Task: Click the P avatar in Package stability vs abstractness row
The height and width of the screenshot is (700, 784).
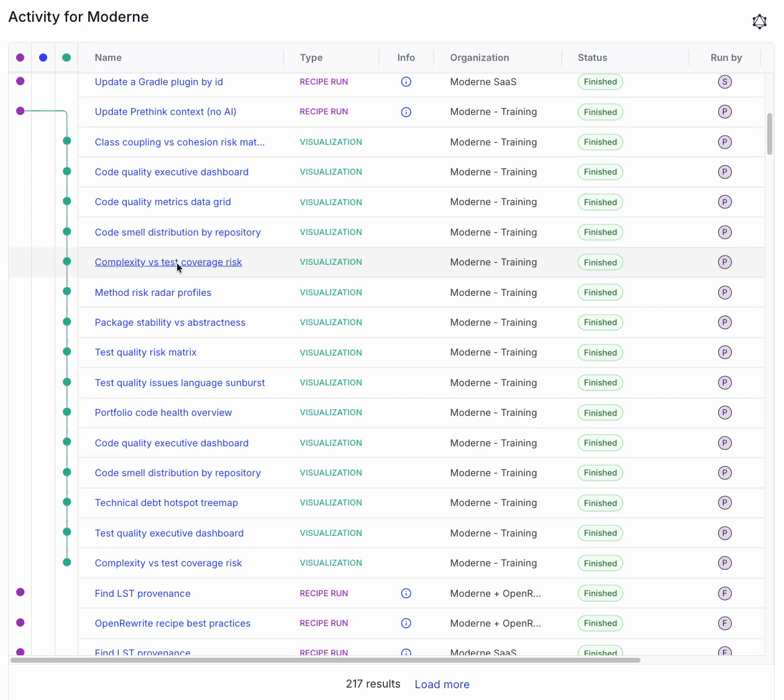Action: click(724, 322)
